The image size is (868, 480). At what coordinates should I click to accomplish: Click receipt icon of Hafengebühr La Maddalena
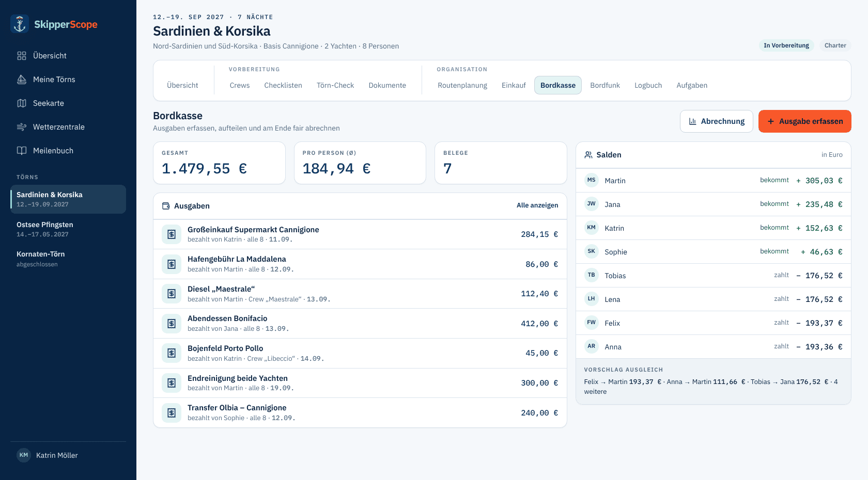coord(172,264)
